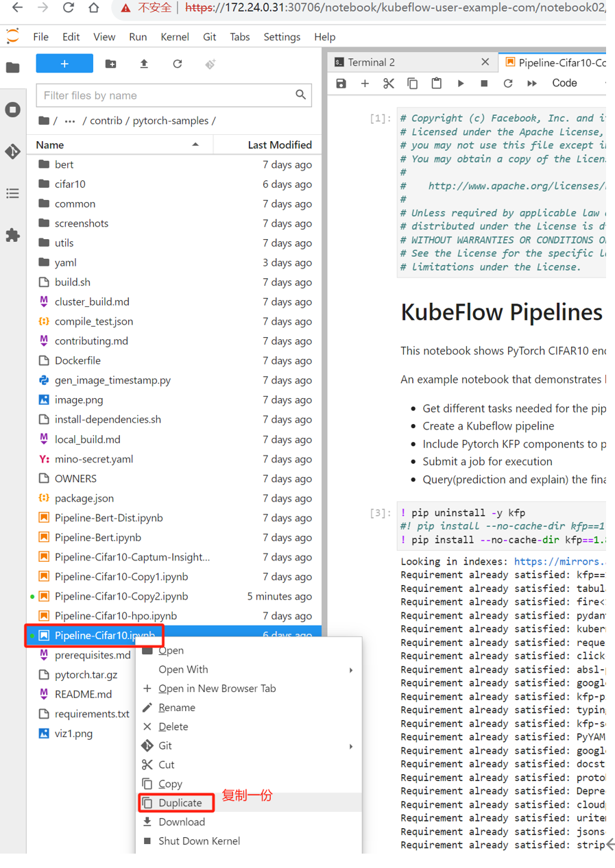This screenshot has height=868, width=615.
Task: Switch to the Terminal 2 tab
Action: point(371,62)
